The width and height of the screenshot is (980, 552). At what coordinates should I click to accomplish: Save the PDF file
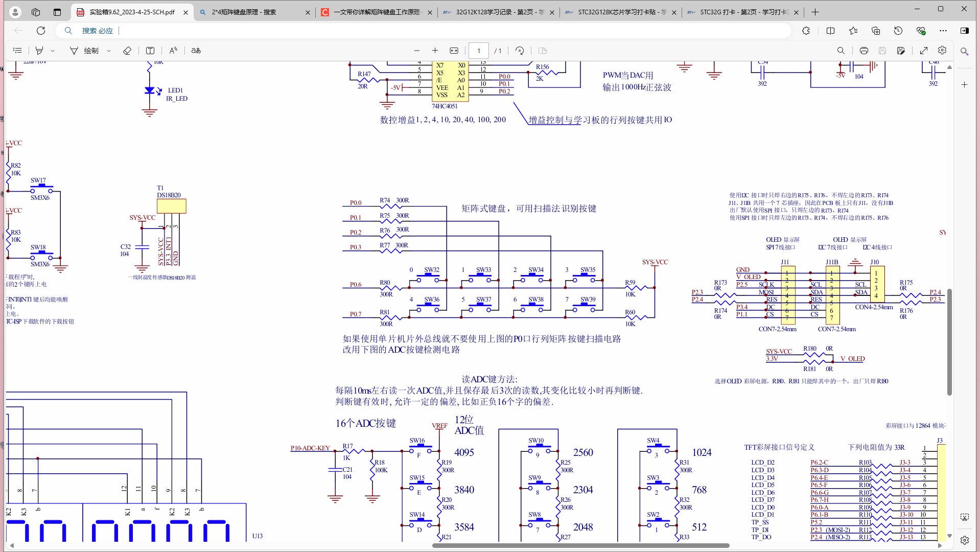882,51
